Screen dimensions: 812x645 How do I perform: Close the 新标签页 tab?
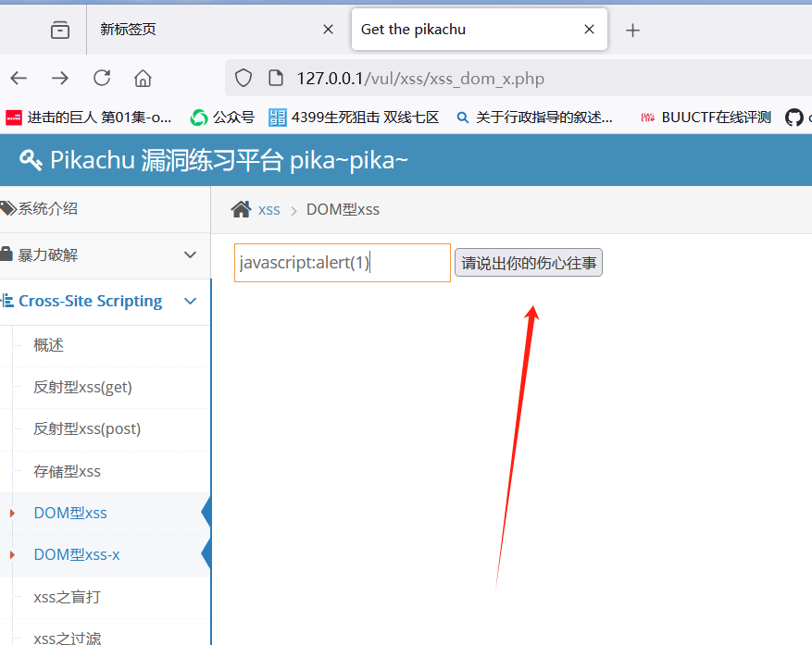pyautogui.click(x=328, y=30)
